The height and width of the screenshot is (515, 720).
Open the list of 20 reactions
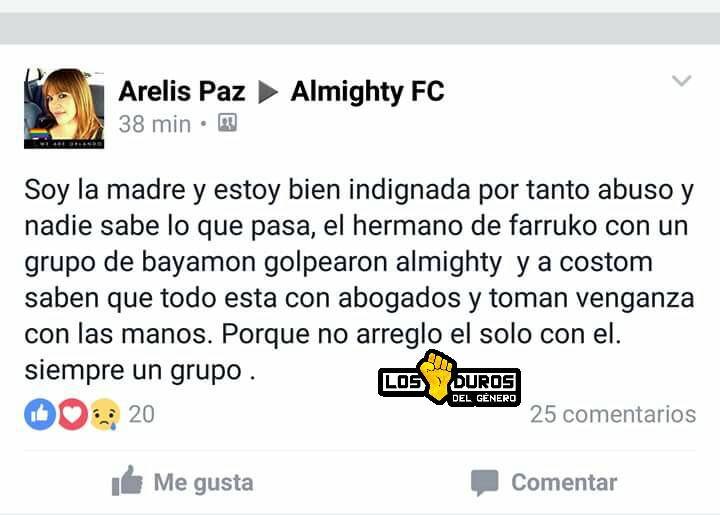(x=141, y=414)
